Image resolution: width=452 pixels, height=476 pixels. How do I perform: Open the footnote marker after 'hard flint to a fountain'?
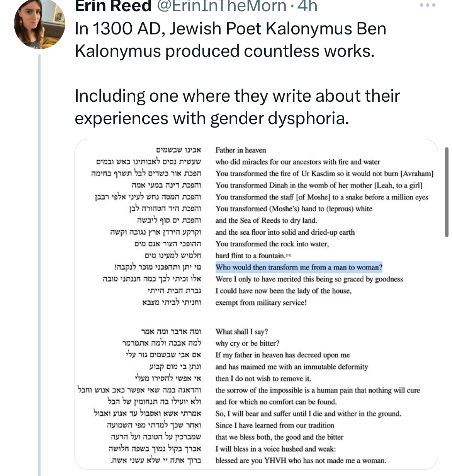tap(289, 255)
